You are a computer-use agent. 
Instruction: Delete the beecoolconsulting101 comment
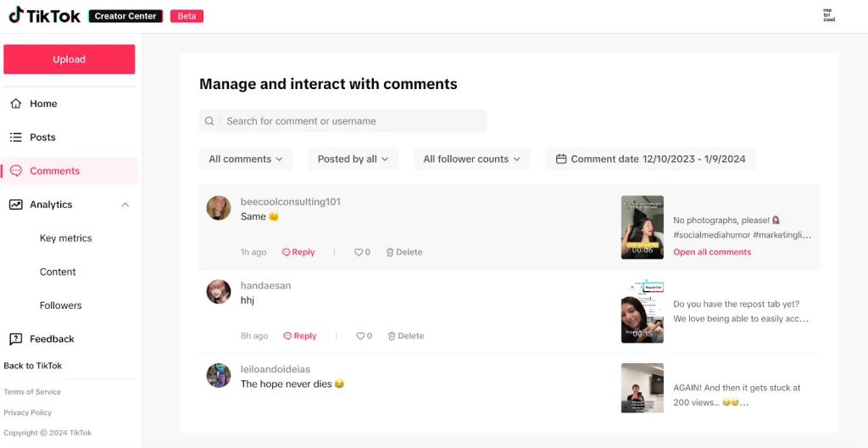(x=404, y=252)
